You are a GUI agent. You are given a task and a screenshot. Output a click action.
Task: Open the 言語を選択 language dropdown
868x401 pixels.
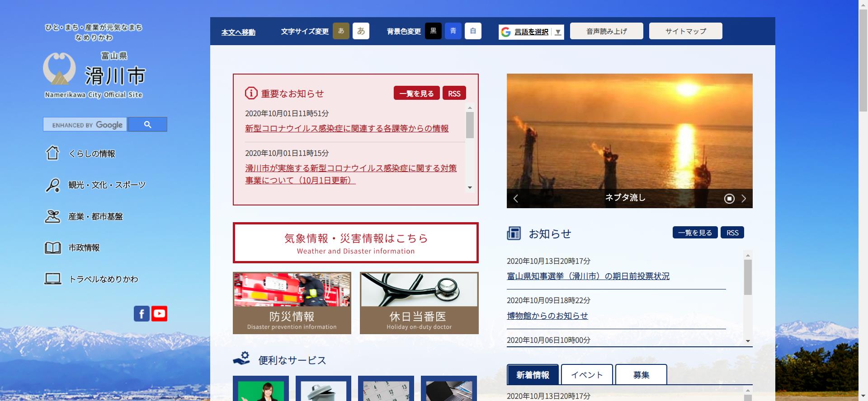point(531,32)
